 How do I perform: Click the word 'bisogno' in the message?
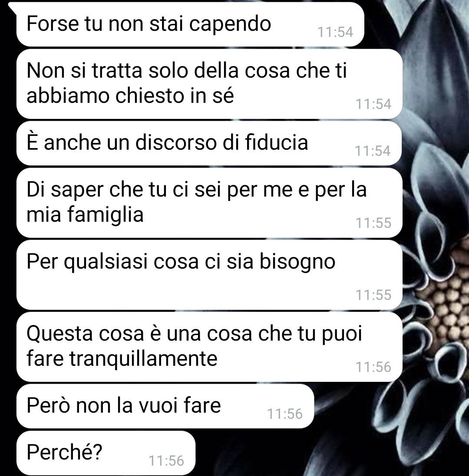pyautogui.click(x=297, y=262)
